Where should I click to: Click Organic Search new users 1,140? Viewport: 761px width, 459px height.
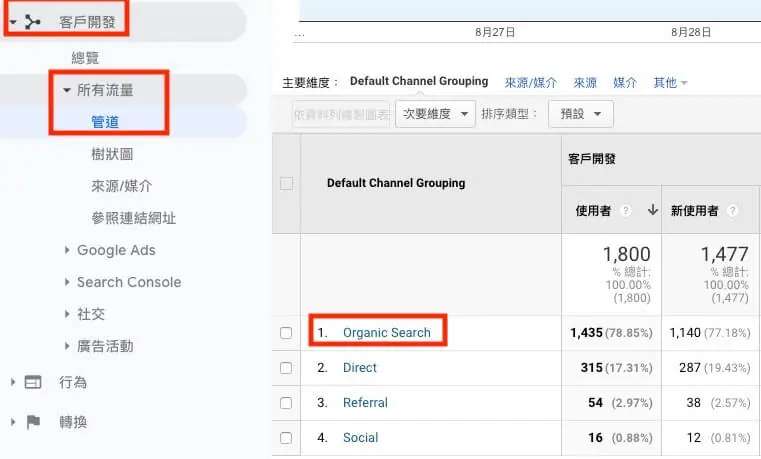tap(685, 333)
